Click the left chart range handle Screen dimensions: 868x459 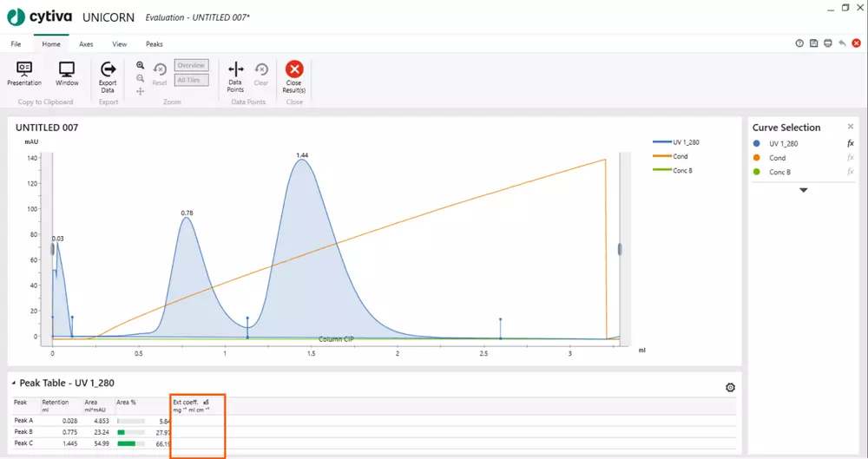click(x=53, y=249)
